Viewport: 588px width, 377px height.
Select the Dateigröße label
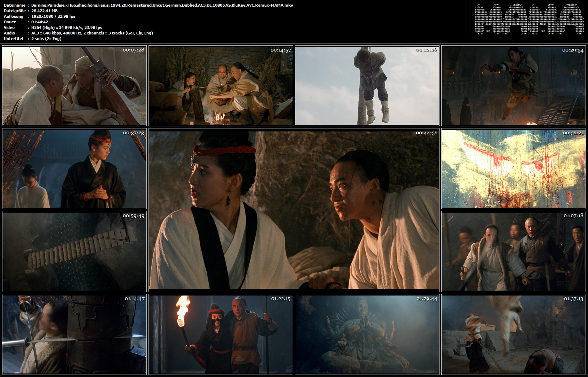click(14, 11)
